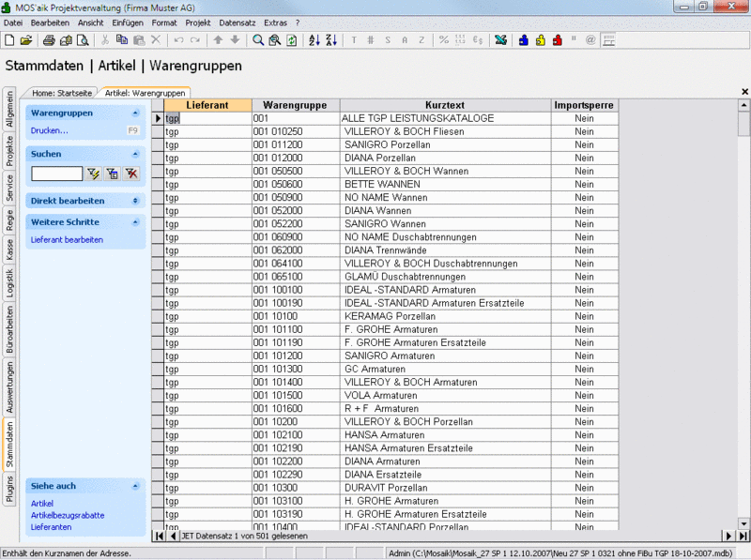Click the Lieferant bearbeiten link
Viewport: 751px width, 560px height.
(x=67, y=240)
